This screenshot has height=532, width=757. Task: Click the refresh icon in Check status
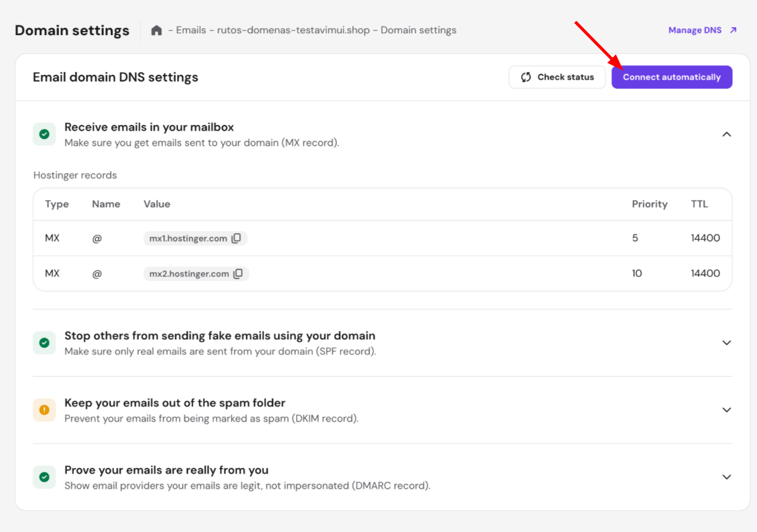click(x=526, y=77)
